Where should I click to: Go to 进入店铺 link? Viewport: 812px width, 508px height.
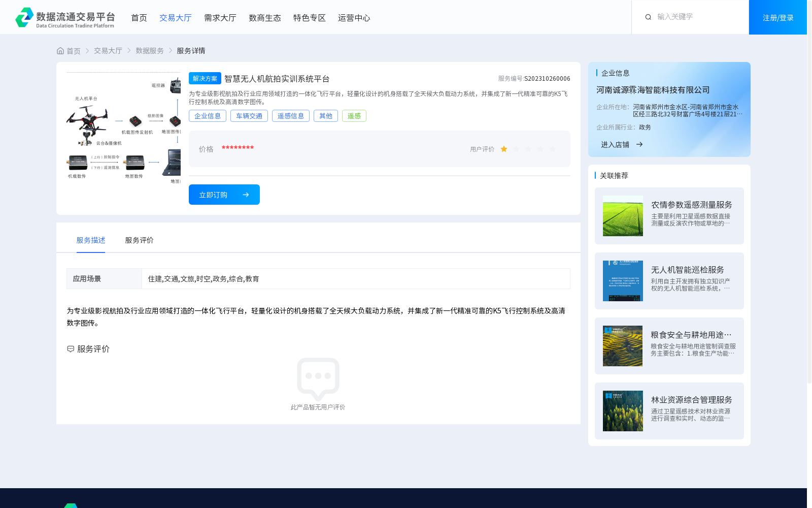click(615, 145)
